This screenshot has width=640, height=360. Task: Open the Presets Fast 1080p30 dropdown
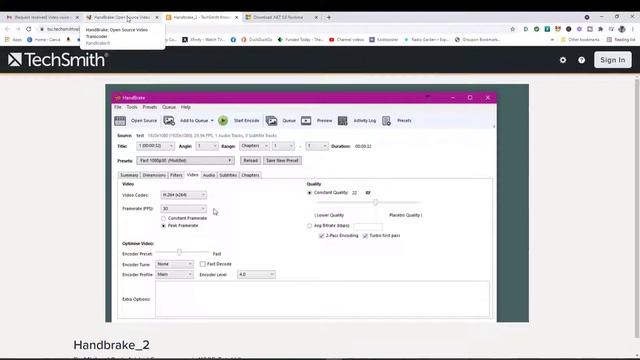[x=185, y=160]
